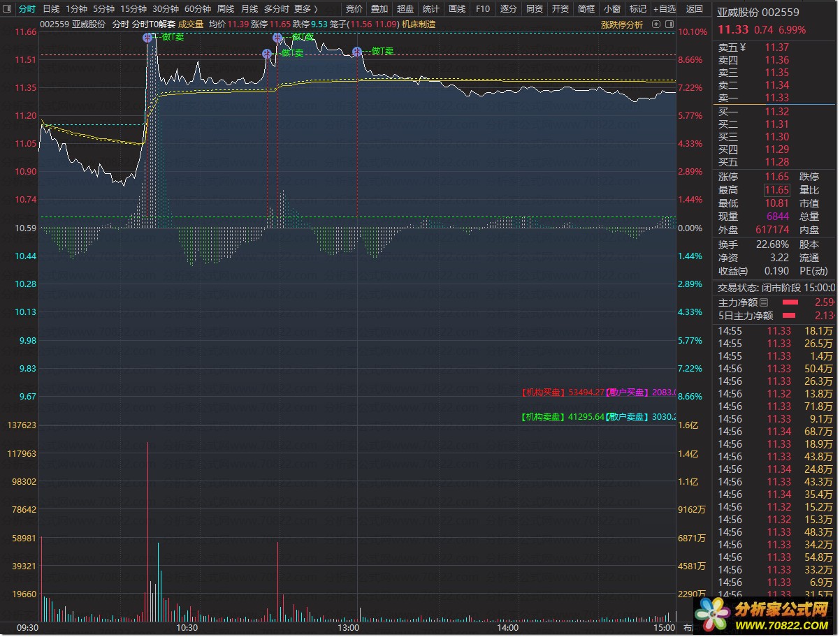840x637 pixels.
Task: Switch to the 分时 tab
Action: 27,9
